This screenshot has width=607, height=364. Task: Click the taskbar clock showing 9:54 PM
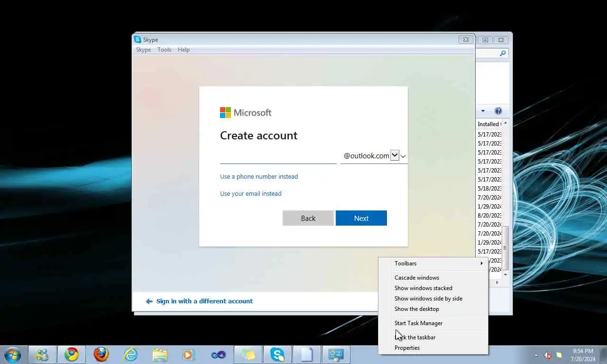click(x=583, y=355)
